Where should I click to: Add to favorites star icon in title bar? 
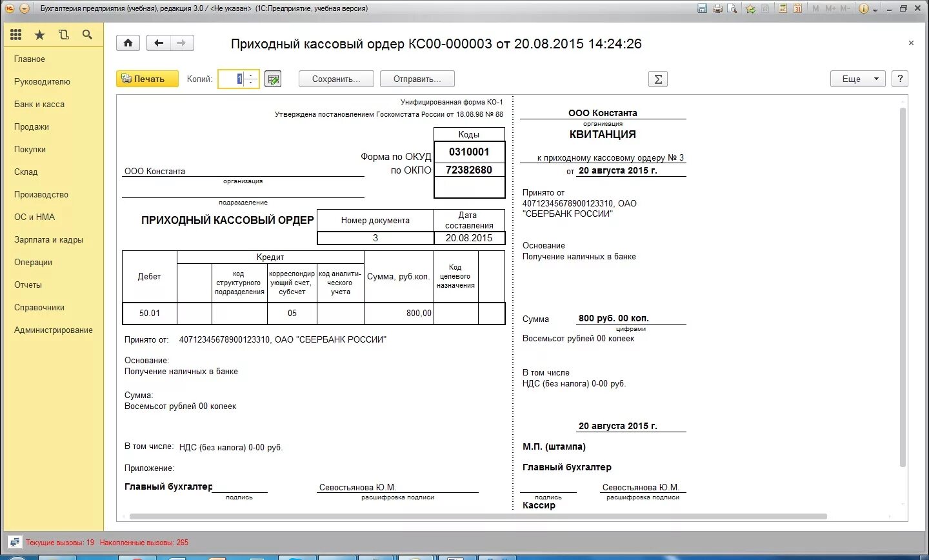click(x=750, y=8)
